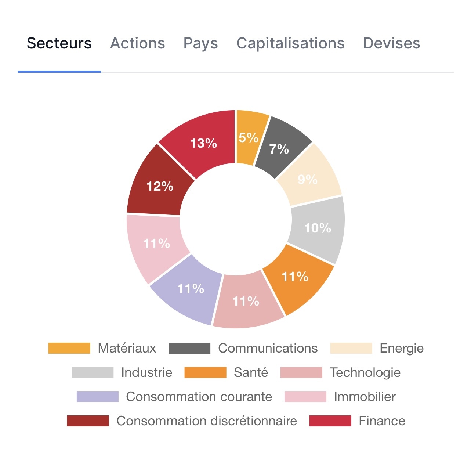The image size is (471, 476).
Task: Click the Energie legend color box
Action: (x=351, y=348)
